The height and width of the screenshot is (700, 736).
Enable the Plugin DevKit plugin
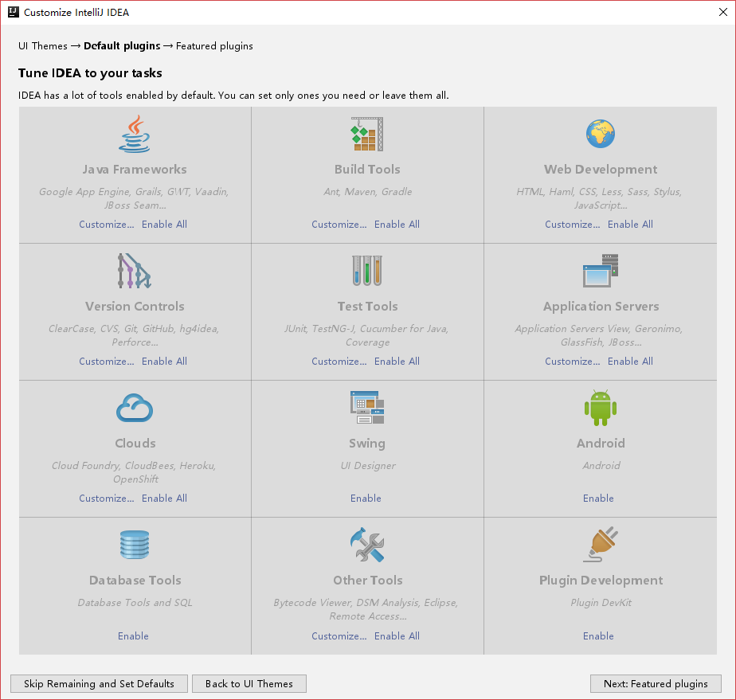(x=598, y=636)
